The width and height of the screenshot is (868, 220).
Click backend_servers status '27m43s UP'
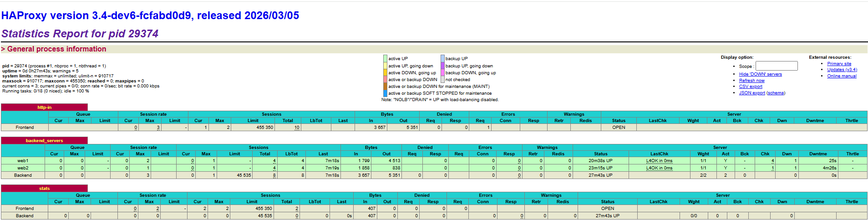click(600, 175)
